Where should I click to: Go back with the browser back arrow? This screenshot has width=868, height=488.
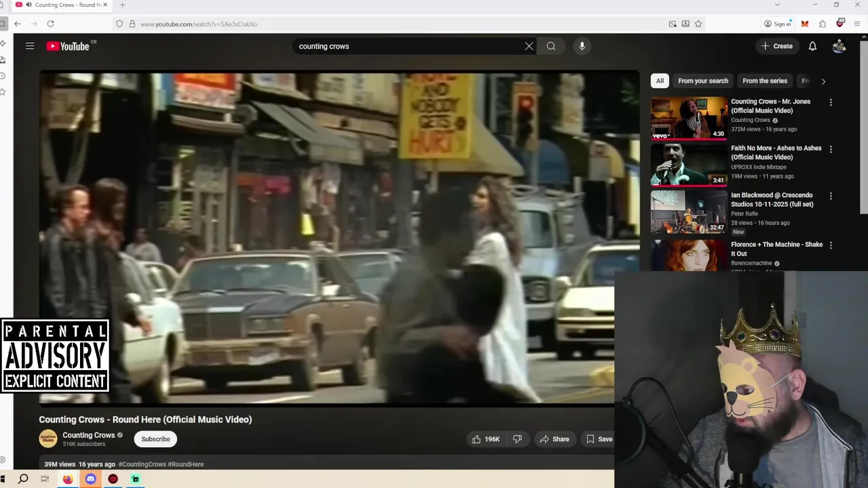click(18, 24)
